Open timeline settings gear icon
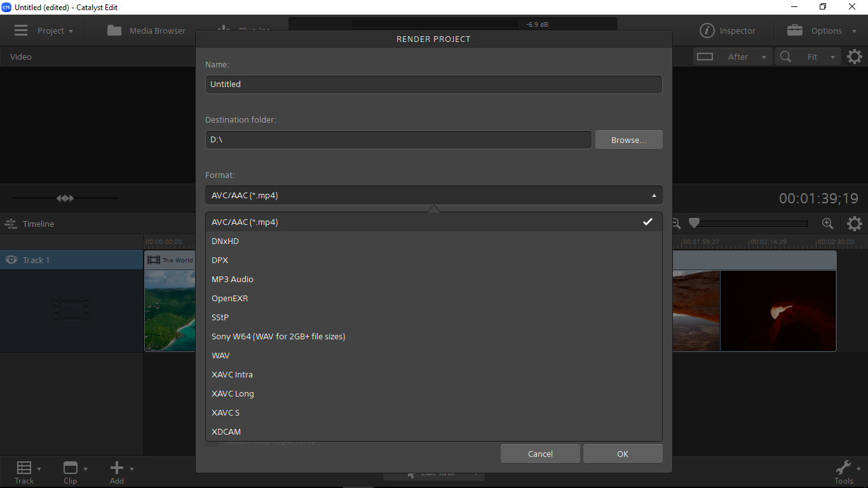The height and width of the screenshot is (488, 868). tap(855, 224)
